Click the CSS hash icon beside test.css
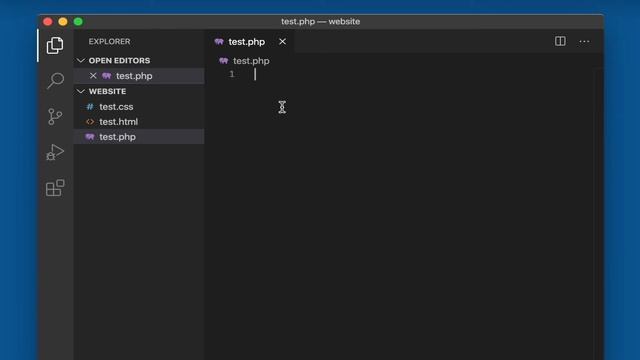This screenshot has height=360, width=640. pyautogui.click(x=90, y=107)
